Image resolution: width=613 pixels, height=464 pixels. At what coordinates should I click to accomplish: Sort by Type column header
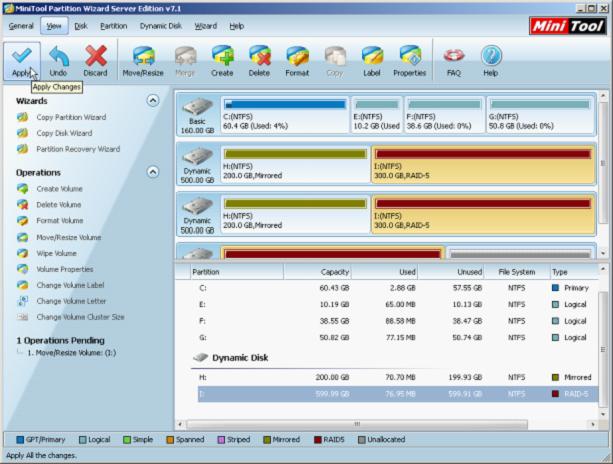click(574, 272)
